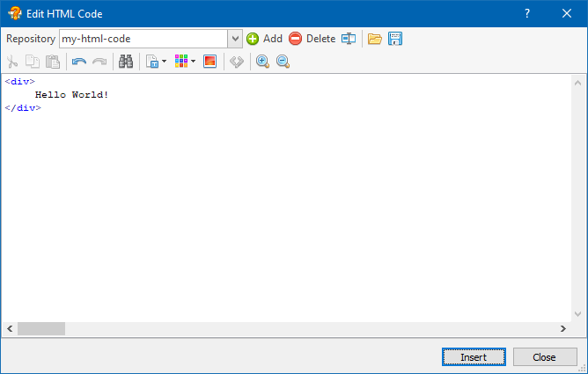Save code with the floppy disk icon
Image resolution: width=588 pixels, height=374 pixels.
click(x=395, y=39)
